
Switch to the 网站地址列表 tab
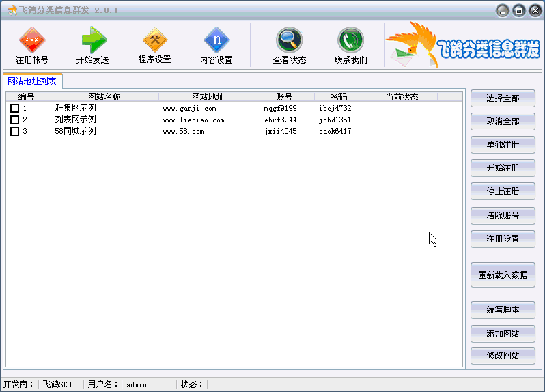point(32,81)
